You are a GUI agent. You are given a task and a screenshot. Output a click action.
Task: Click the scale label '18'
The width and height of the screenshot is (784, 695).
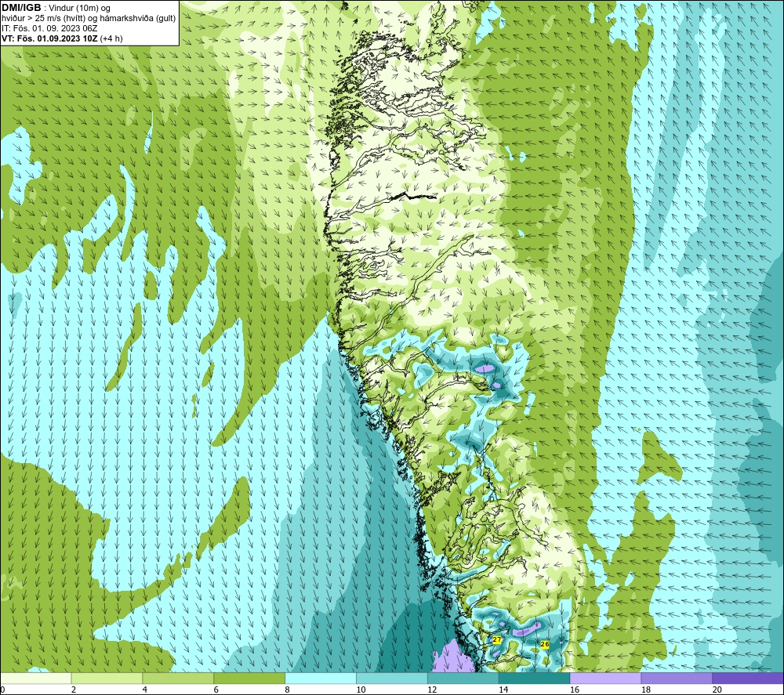coord(646,690)
